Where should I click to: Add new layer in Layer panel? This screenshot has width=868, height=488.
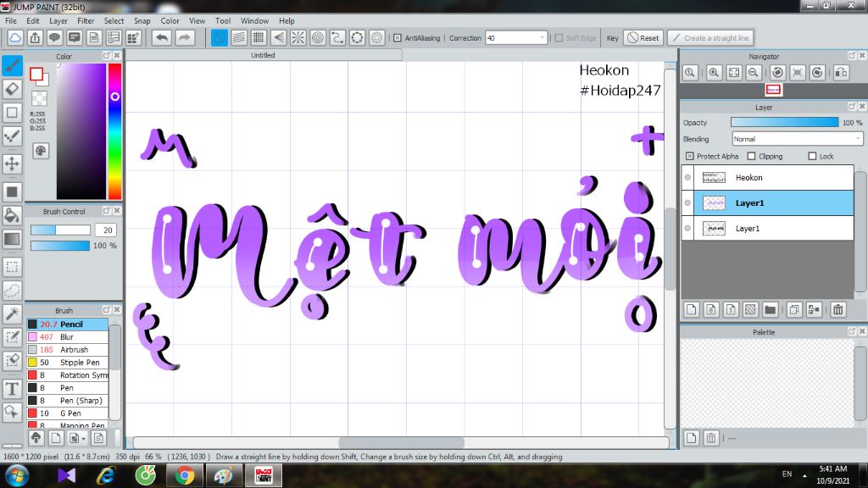pyautogui.click(x=692, y=309)
